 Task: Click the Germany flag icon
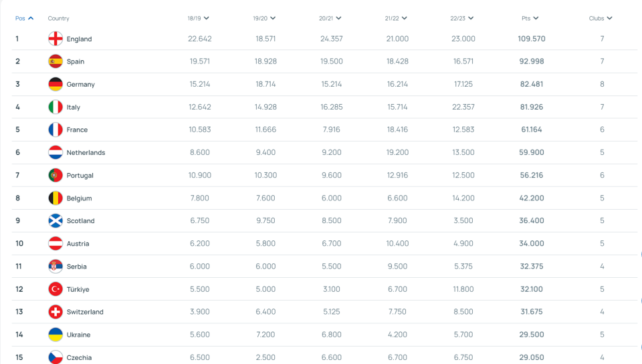pyautogui.click(x=56, y=84)
